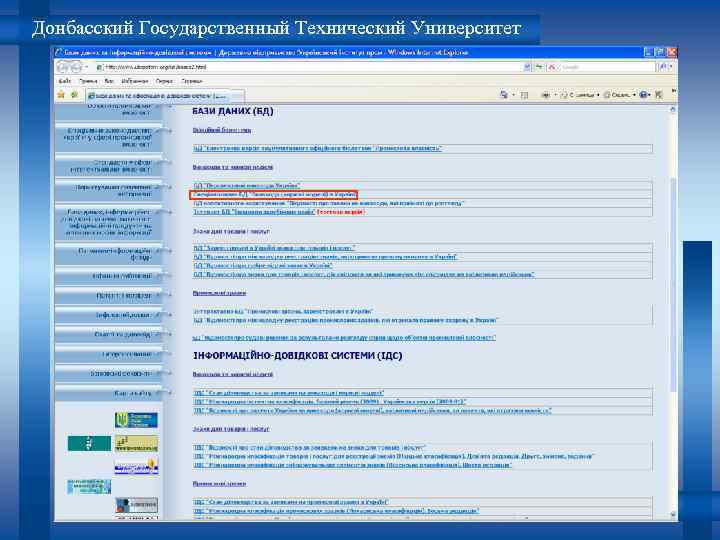Click the search magnifier button
This screenshot has height=540, width=720.
[663, 67]
